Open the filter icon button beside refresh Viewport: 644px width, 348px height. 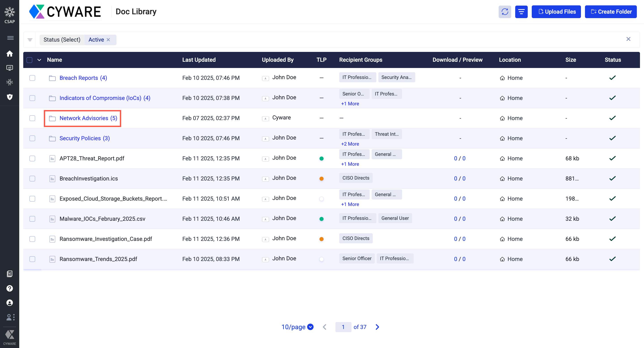[x=521, y=12]
